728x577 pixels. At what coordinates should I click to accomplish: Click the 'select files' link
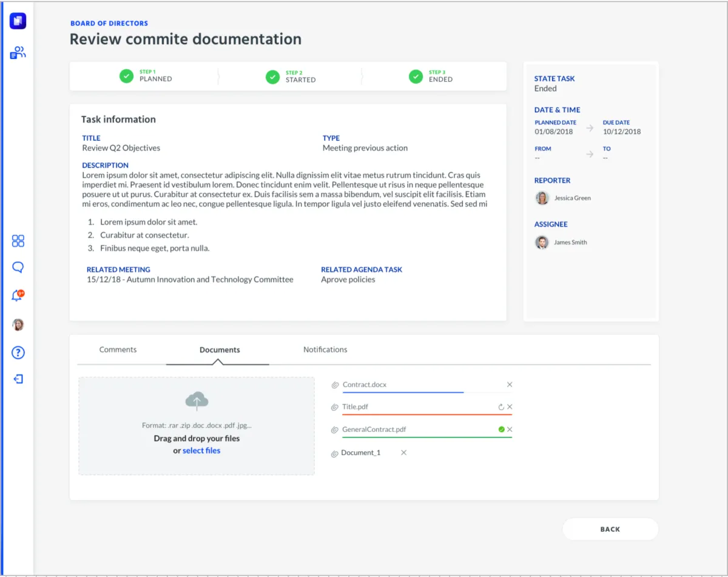tap(201, 451)
